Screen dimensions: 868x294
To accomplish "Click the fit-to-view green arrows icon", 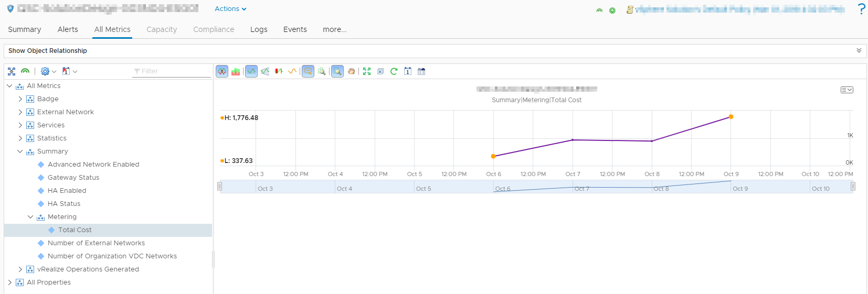I will click(367, 71).
